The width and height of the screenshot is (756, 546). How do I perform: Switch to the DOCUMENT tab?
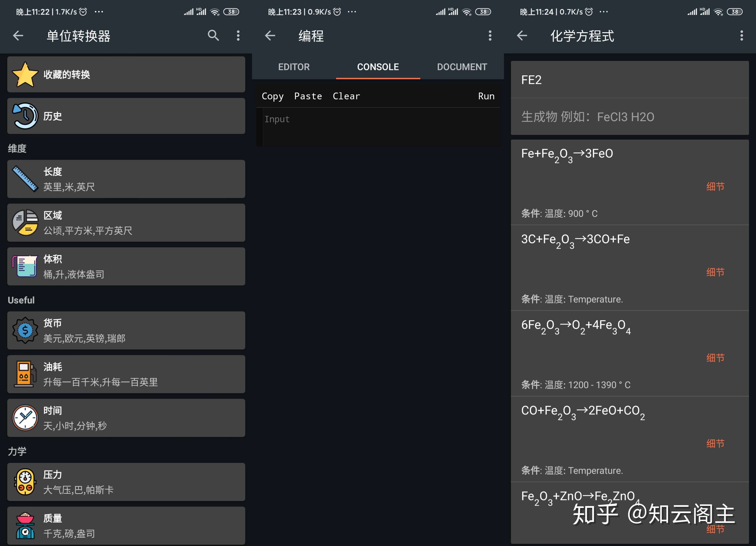(x=462, y=67)
